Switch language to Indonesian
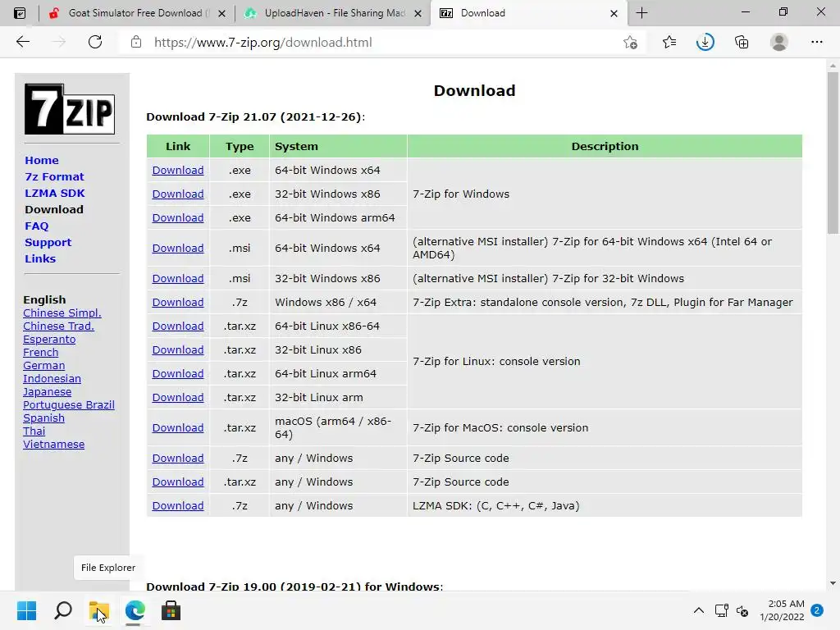This screenshot has height=630, width=840. [52, 379]
